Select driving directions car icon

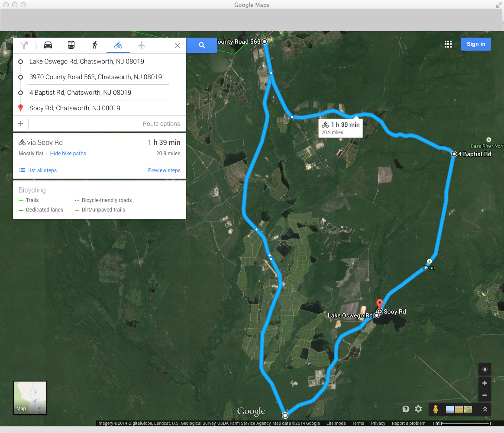pos(48,45)
